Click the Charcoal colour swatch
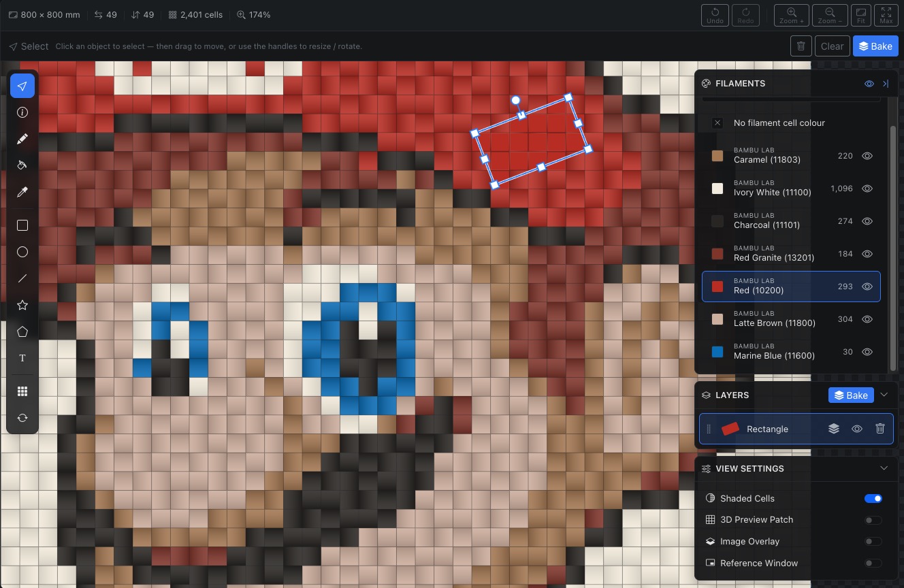Image resolution: width=904 pixels, height=588 pixels. [x=717, y=221]
